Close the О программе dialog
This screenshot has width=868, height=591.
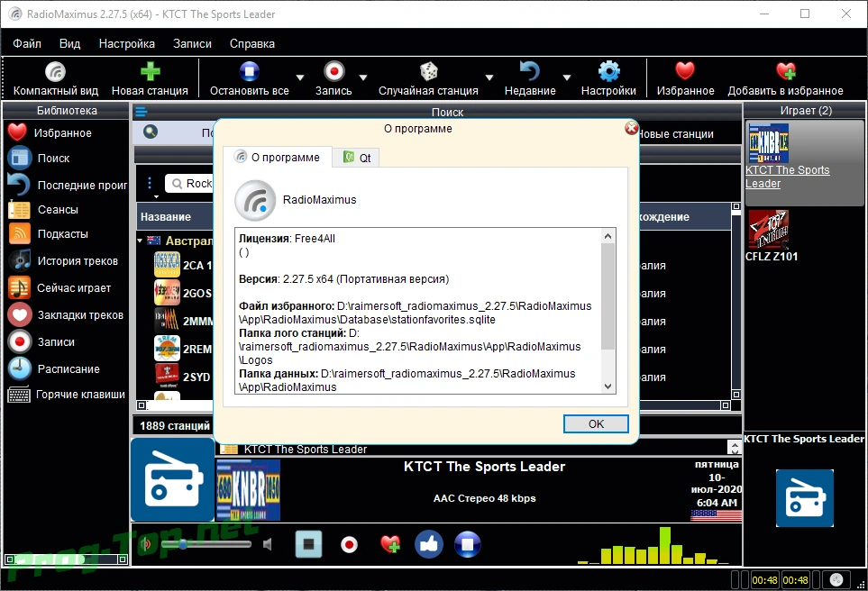(631, 129)
